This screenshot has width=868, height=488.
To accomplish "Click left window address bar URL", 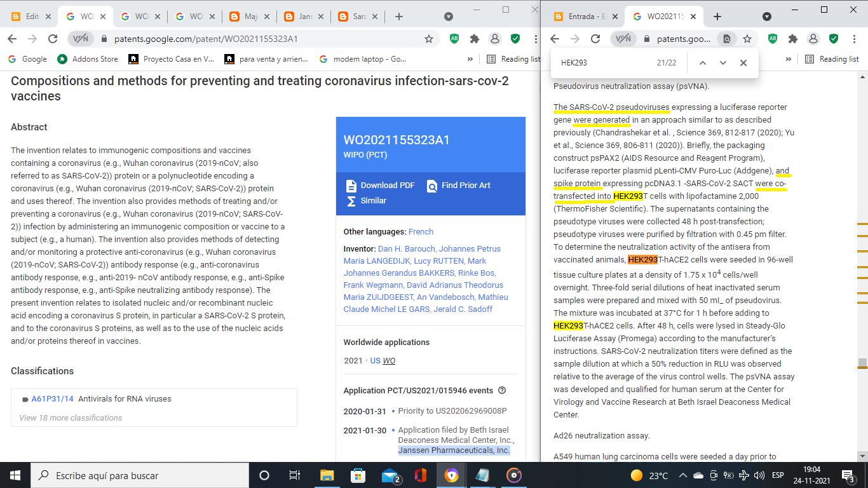I will (206, 39).
